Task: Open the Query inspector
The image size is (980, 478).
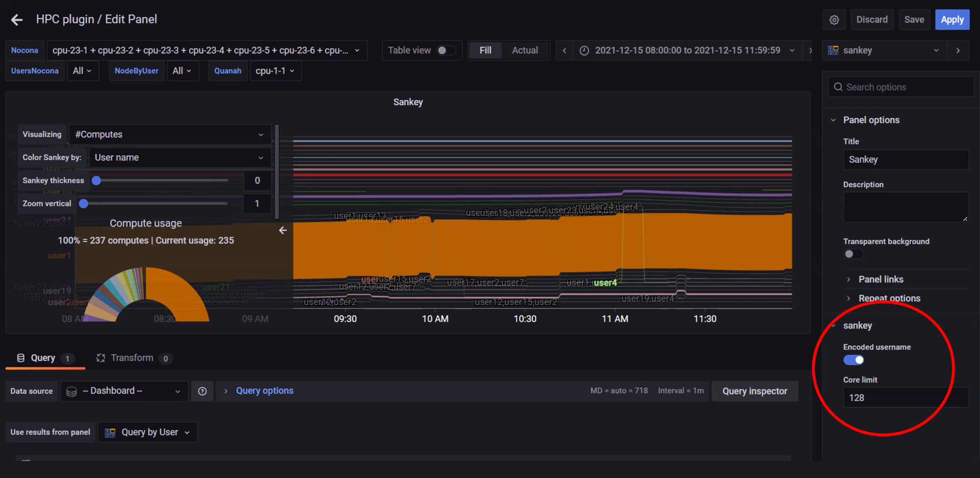Action: coord(754,391)
